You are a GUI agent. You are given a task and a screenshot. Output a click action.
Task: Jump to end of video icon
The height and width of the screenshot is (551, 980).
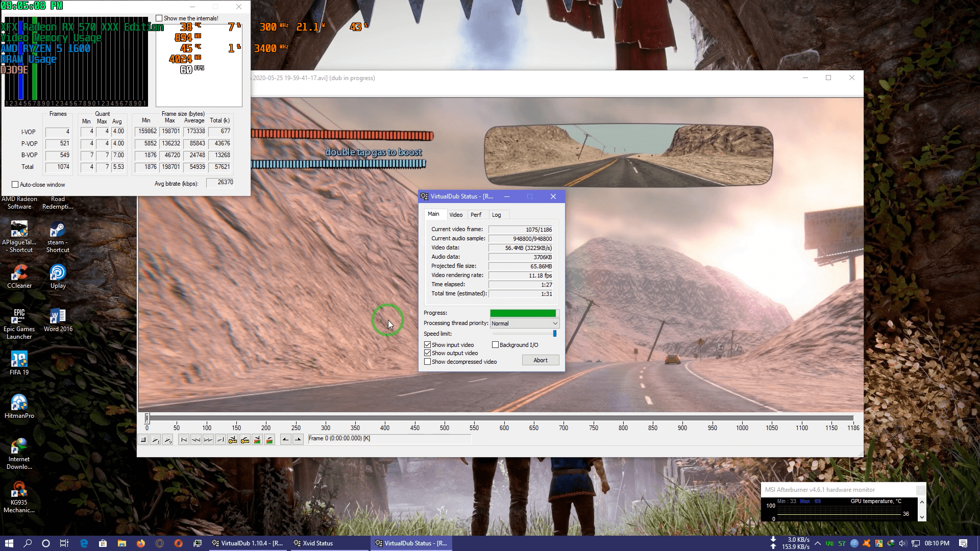220,439
